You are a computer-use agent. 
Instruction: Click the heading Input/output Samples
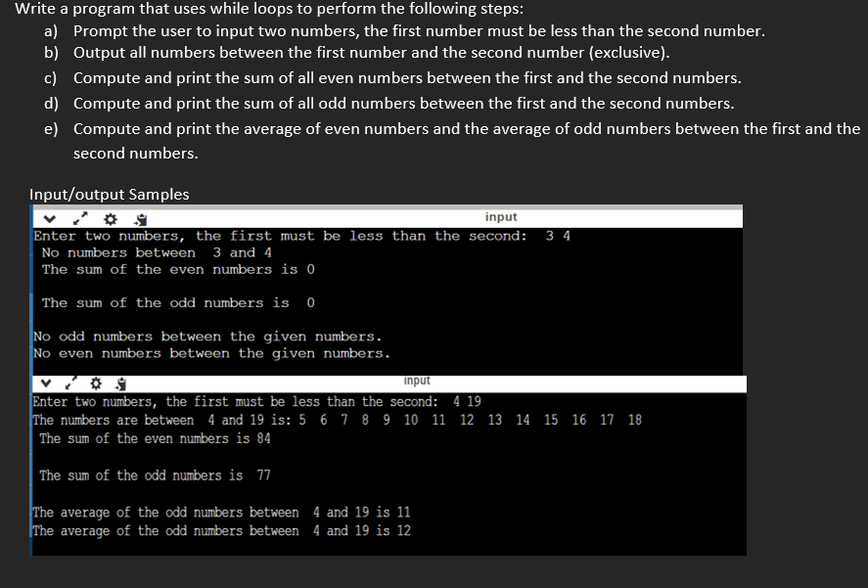pos(109,195)
